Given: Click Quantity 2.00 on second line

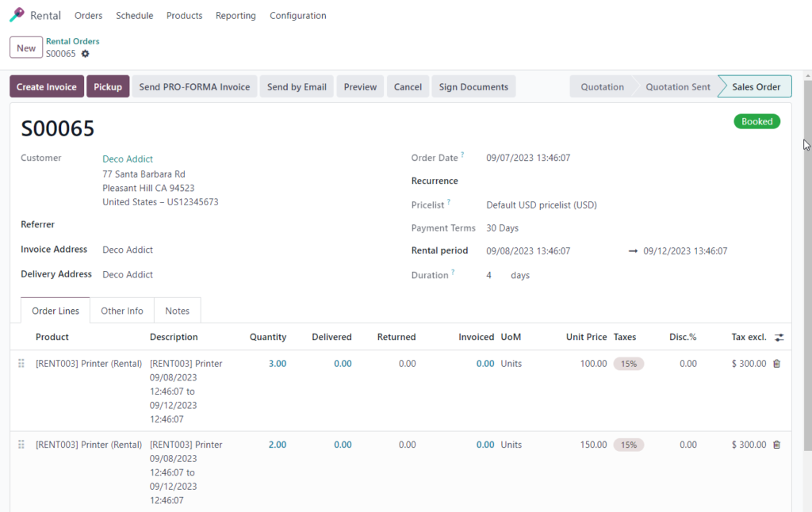Looking at the screenshot, I should pyautogui.click(x=278, y=445).
